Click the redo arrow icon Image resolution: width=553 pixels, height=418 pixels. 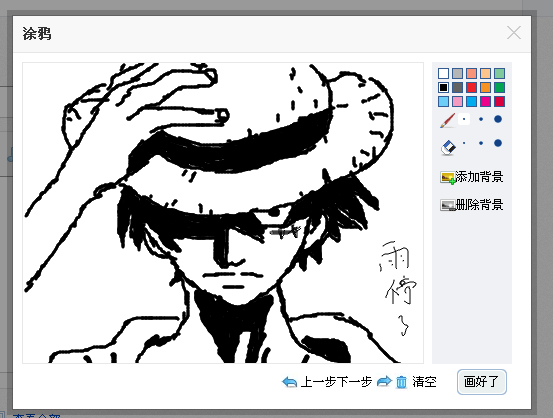[x=384, y=382]
